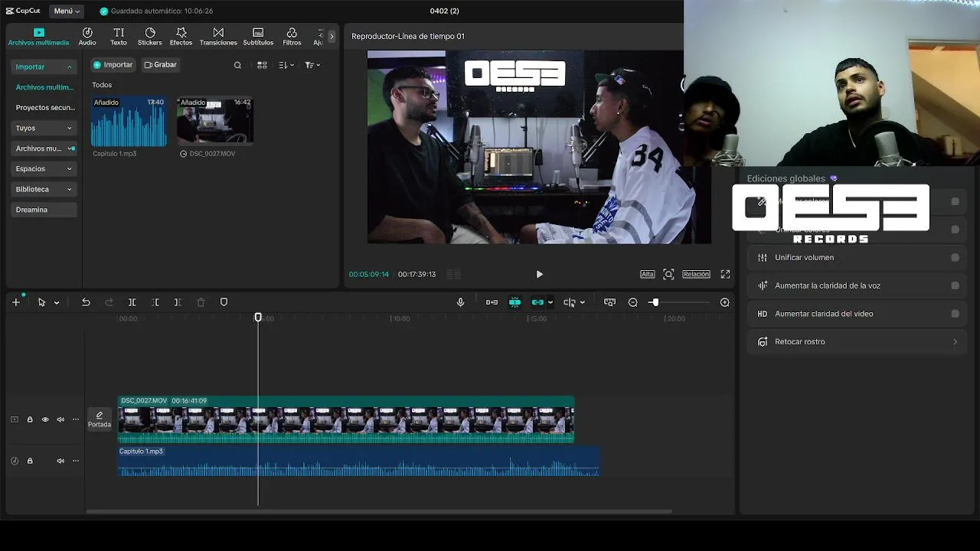Open the Filtros panel
Viewport: 980px width, 551px height.
[292, 36]
